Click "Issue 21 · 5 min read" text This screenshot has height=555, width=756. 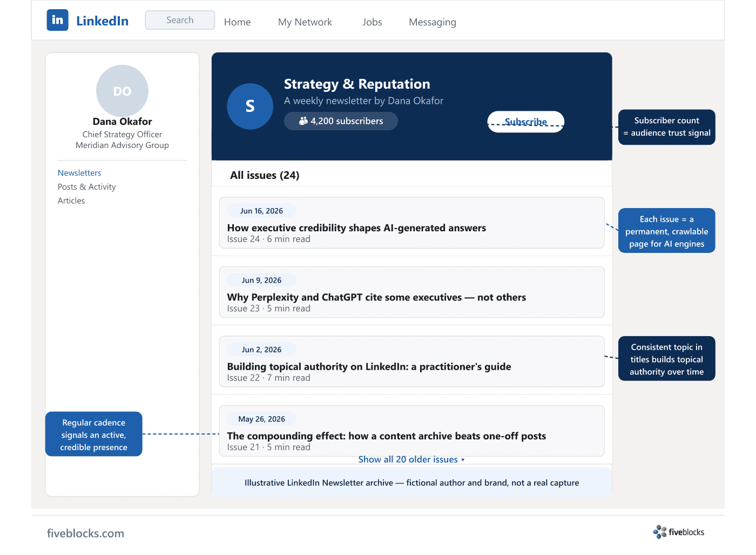click(x=268, y=447)
